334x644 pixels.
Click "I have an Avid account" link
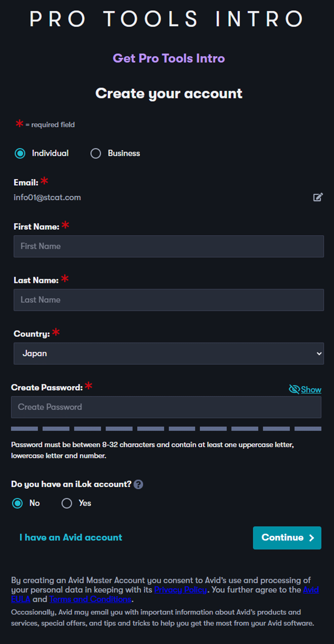71,537
